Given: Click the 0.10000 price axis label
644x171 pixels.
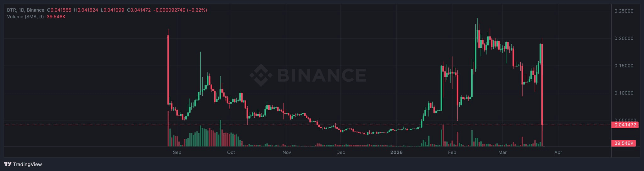Looking at the screenshot, I should pos(624,93).
